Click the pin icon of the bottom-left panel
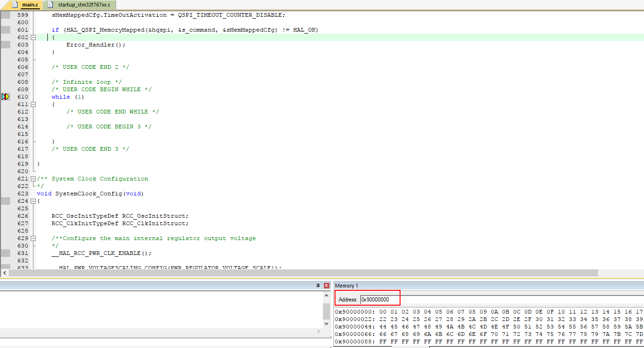This screenshot has height=348, width=644. (x=318, y=285)
